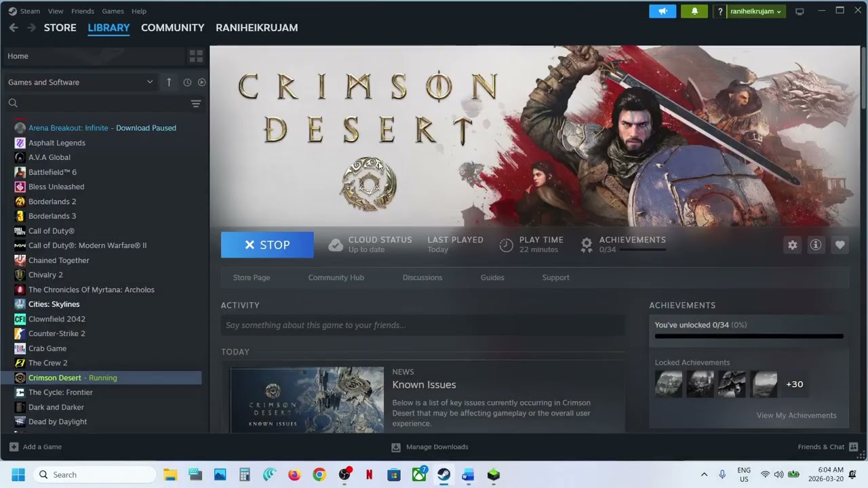Open Google Chrome from the taskbar
Screen dimensions: 868x488
tap(319, 474)
